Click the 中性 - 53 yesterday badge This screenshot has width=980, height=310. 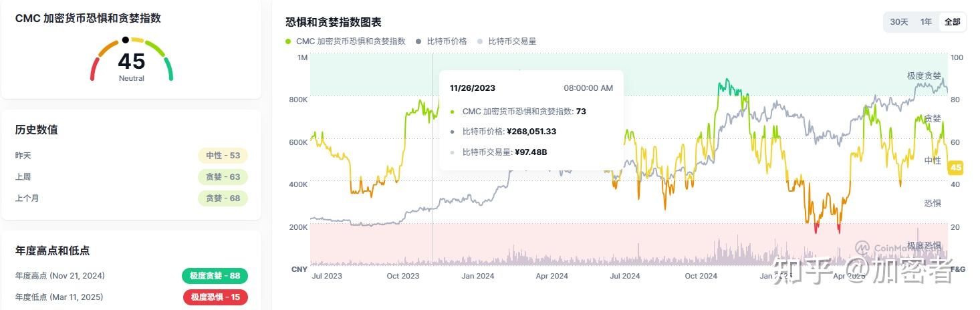pos(223,156)
